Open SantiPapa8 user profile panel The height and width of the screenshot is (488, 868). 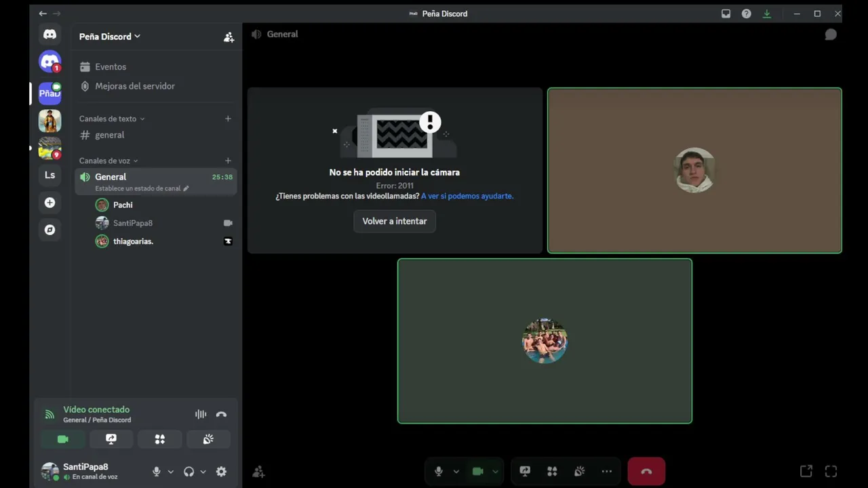coord(93,471)
